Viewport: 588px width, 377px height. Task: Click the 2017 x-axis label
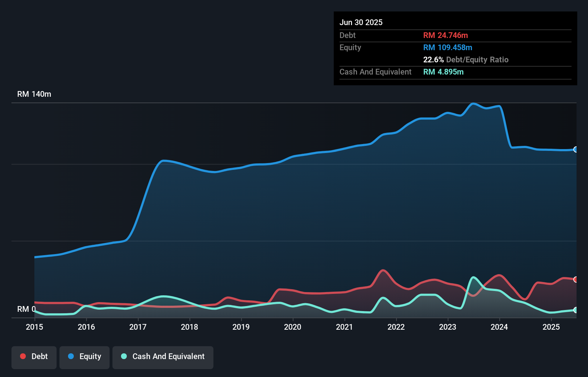pos(138,327)
